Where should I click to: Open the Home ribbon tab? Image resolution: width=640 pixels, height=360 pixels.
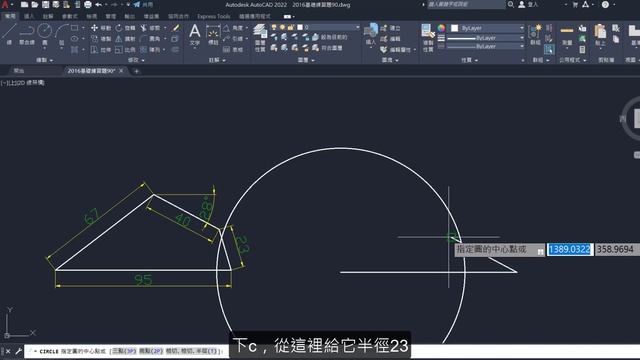pos(10,16)
